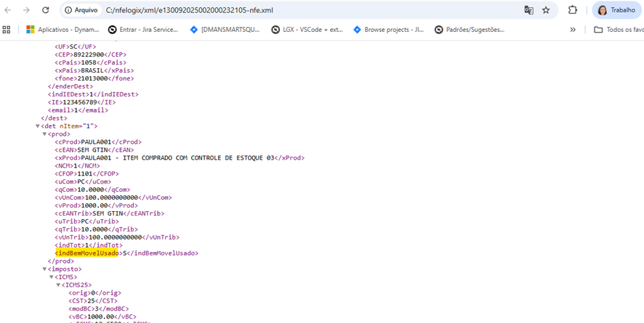Collapse the ICMS node
644x323 pixels.
[x=52, y=277]
